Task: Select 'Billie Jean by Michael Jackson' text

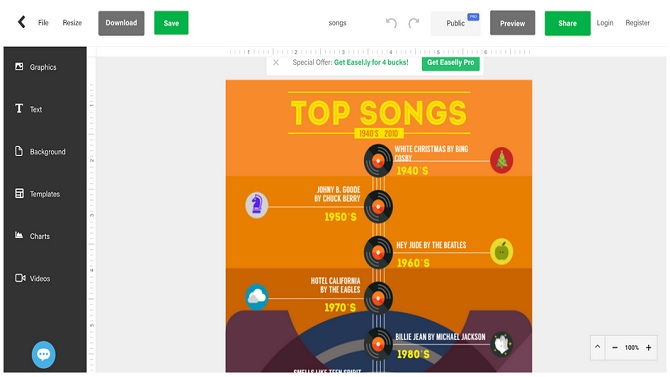Action: pyautogui.click(x=440, y=337)
